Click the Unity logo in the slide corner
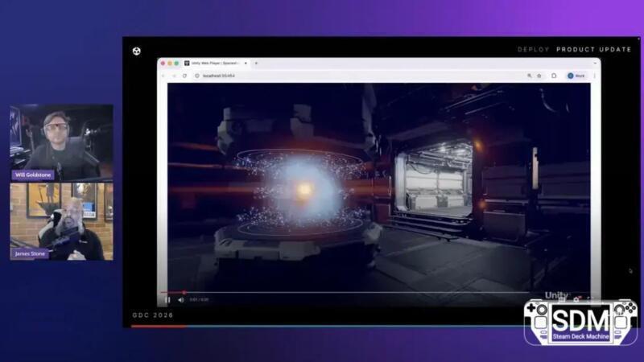 click(137, 51)
